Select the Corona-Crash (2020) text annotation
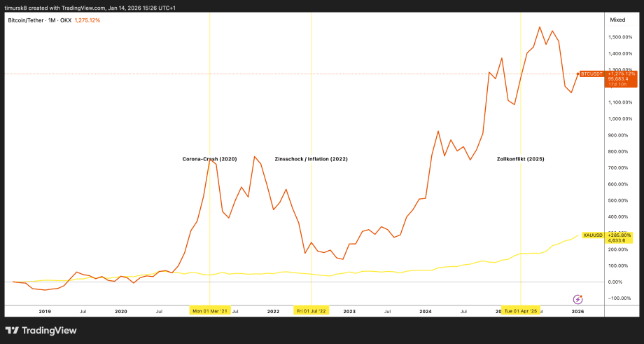This screenshot has width=644, height=344. 210,159
